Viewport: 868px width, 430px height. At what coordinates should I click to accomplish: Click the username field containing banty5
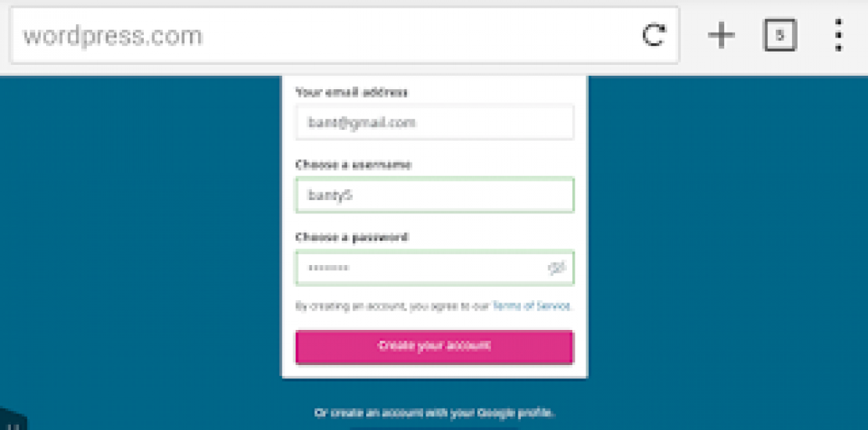coord(434,195)
